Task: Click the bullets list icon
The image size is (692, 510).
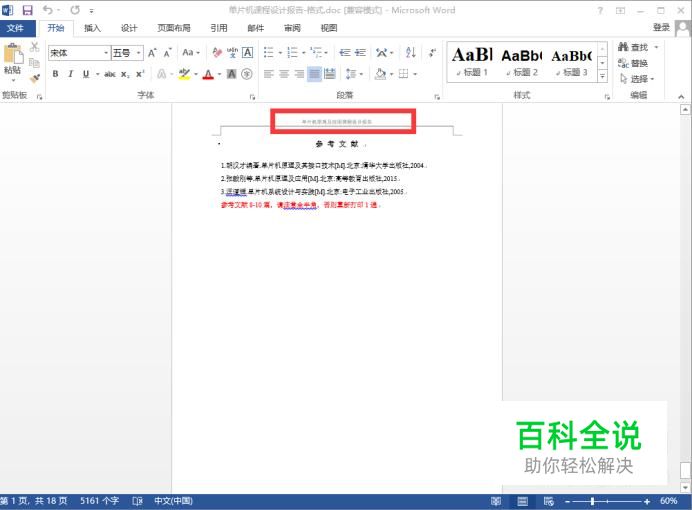Action: (x=269, y=53)
